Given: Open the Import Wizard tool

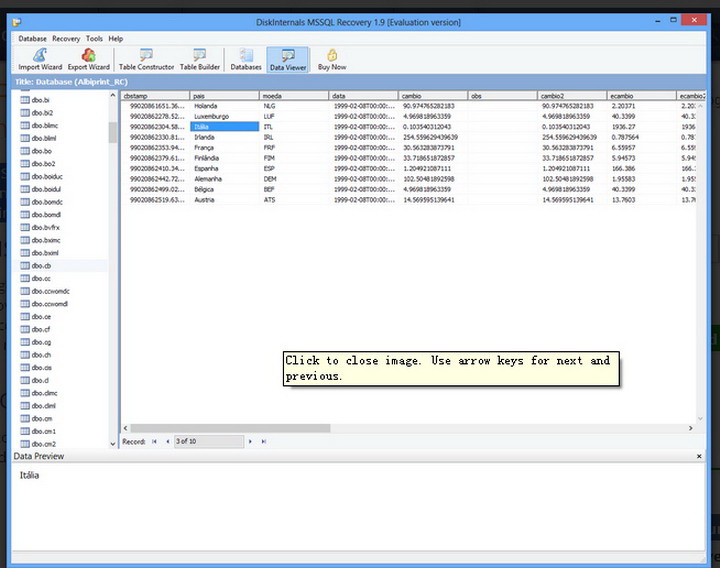Looking at the screenshot, I should click(40, 60).
